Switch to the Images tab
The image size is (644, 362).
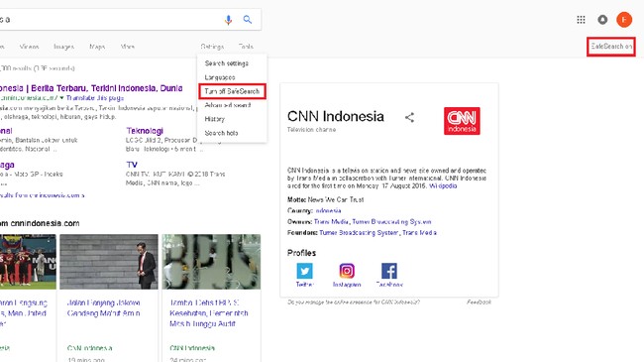(63, 47)
